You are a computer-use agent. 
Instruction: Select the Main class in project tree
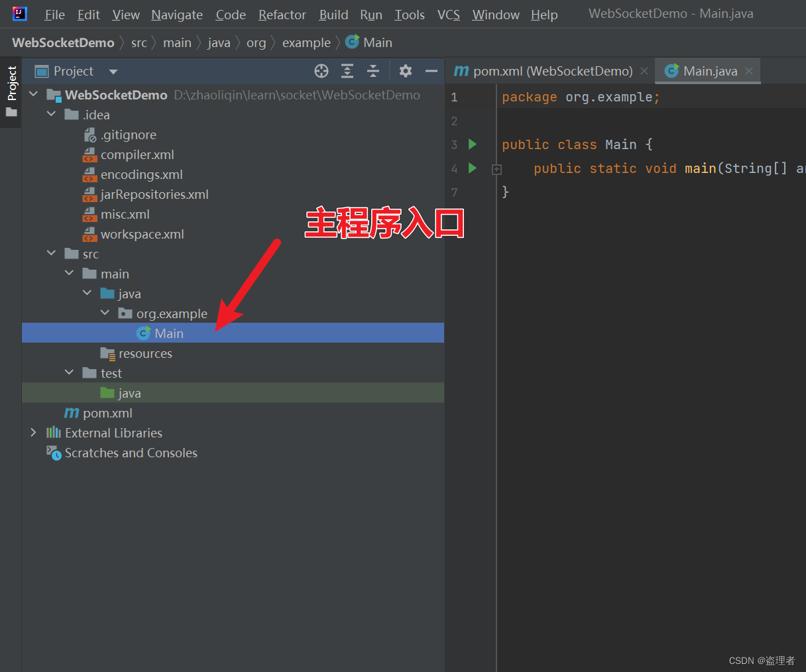coord(233,333)
